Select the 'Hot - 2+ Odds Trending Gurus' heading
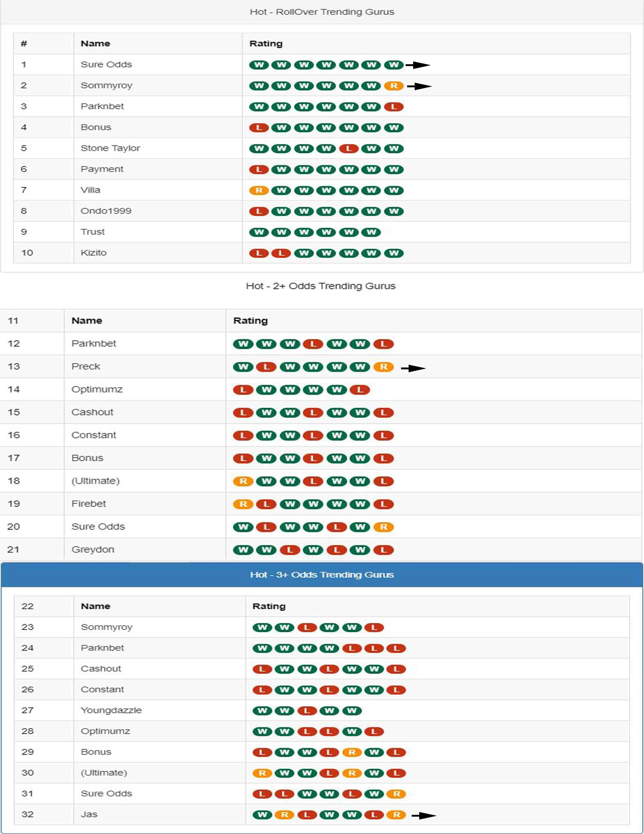 point(321,286)
